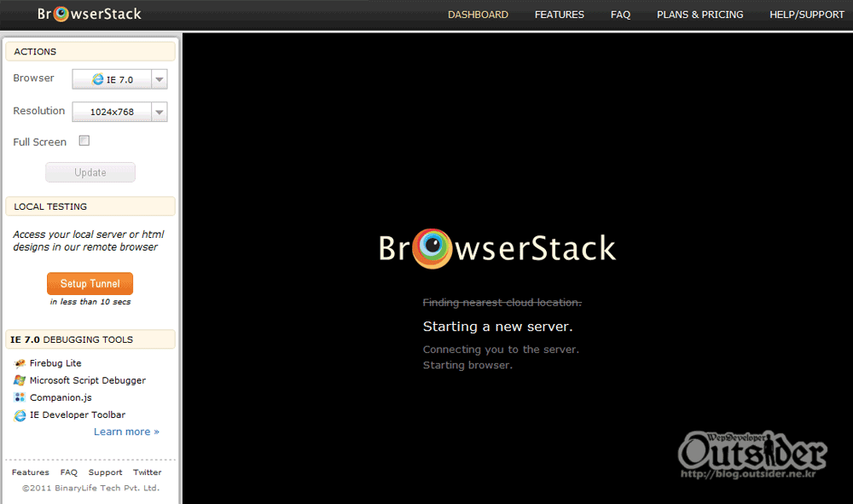Click the 'Connecting you to the server.' text
The image size is (853, 504).
click(501, 350)
